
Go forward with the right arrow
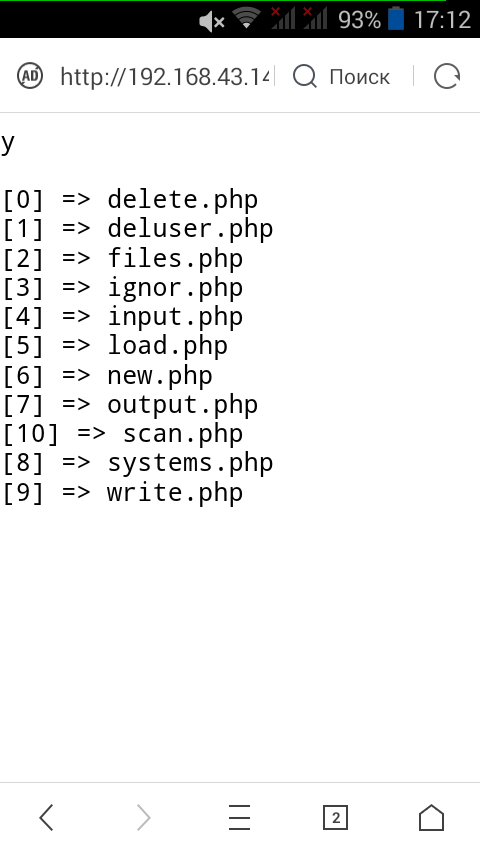coord(143,818)
